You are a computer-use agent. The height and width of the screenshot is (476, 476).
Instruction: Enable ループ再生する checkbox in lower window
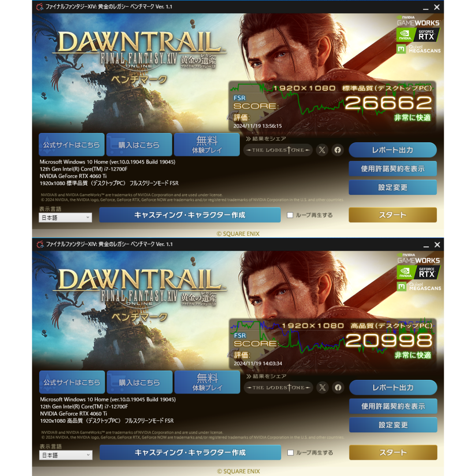point(290,453)
